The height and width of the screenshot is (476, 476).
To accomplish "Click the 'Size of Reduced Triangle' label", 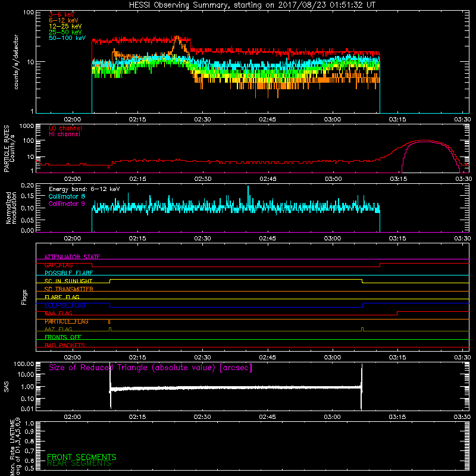I will point(151,368).
